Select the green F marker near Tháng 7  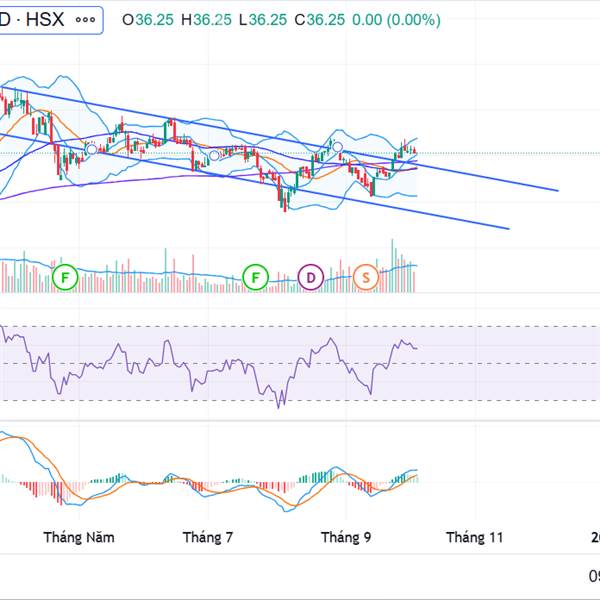point(257,276)
